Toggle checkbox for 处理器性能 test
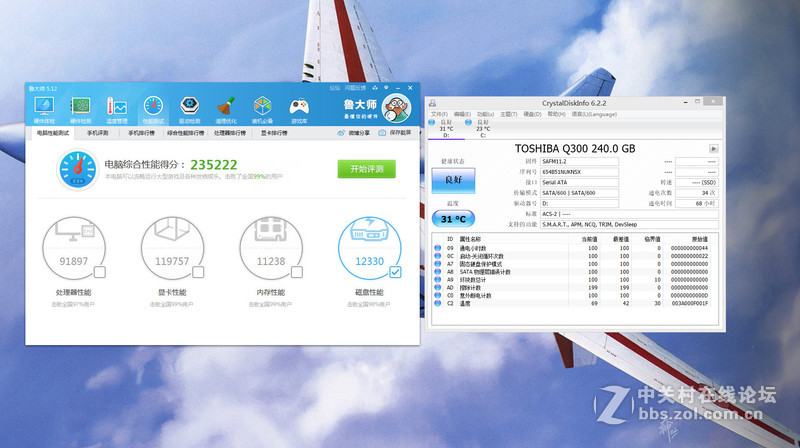This screenshot has height=448, width=800. point(100,272)
